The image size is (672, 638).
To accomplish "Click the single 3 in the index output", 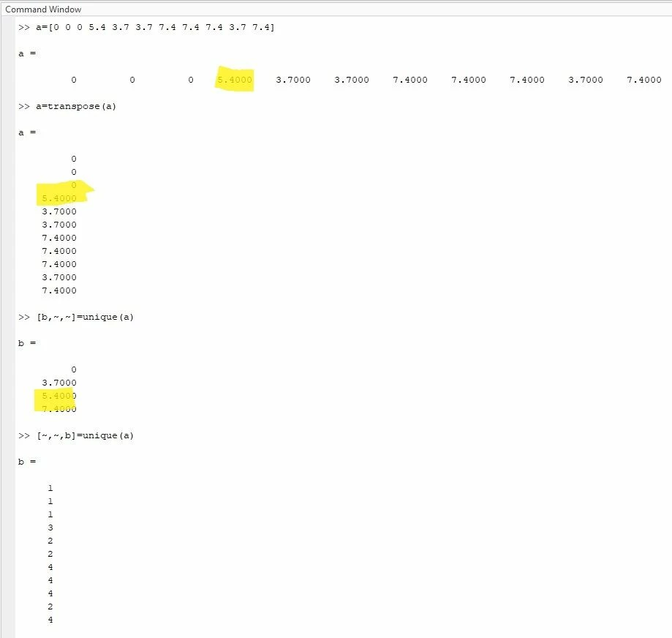I will 50,528.
